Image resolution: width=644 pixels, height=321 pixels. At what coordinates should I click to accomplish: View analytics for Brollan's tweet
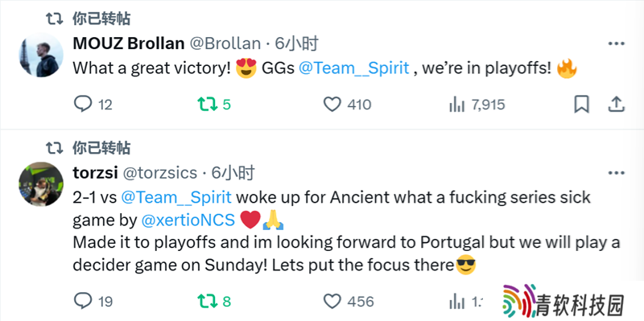coord(477,105)
